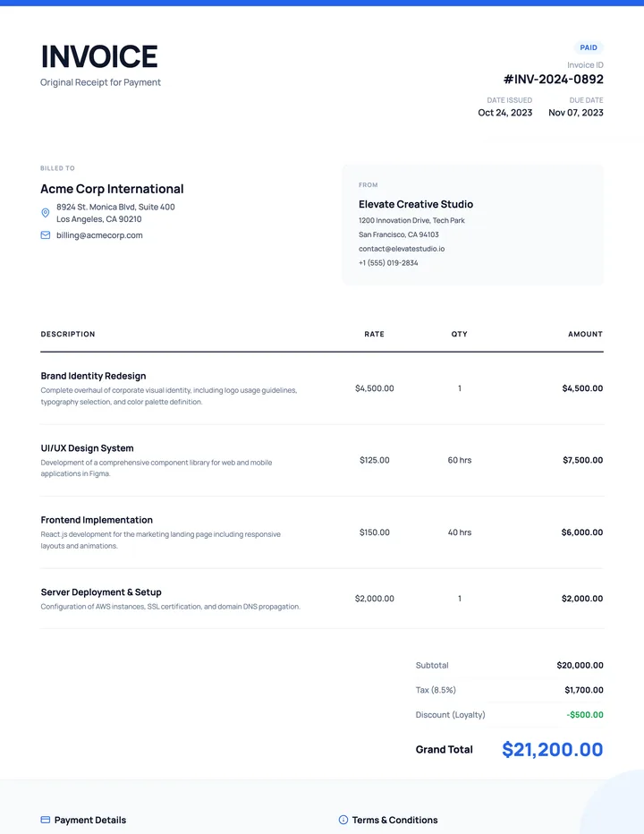Click the QTY column header
The image size is (644, 834).
[x=460, y=334]
